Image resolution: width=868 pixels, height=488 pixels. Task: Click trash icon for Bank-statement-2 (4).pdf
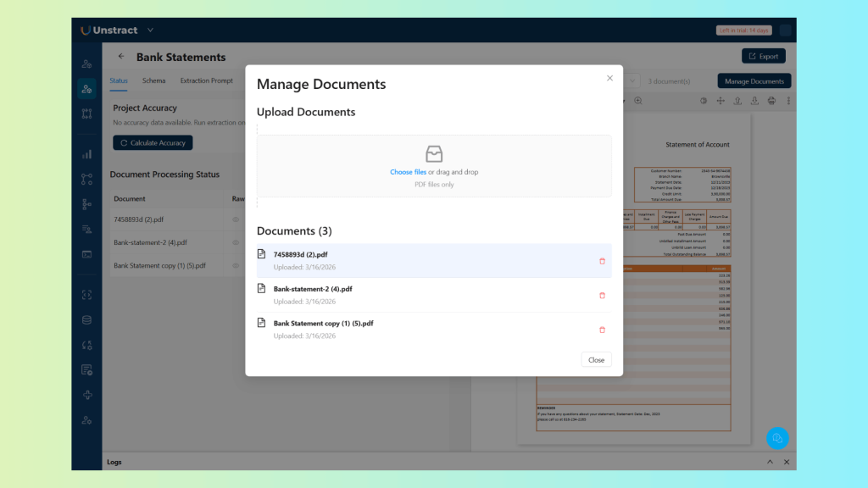tap(602, 296)
